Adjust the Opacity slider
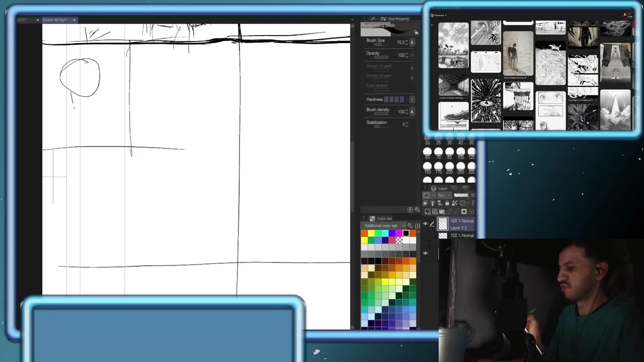 click(x=381, y=57)
